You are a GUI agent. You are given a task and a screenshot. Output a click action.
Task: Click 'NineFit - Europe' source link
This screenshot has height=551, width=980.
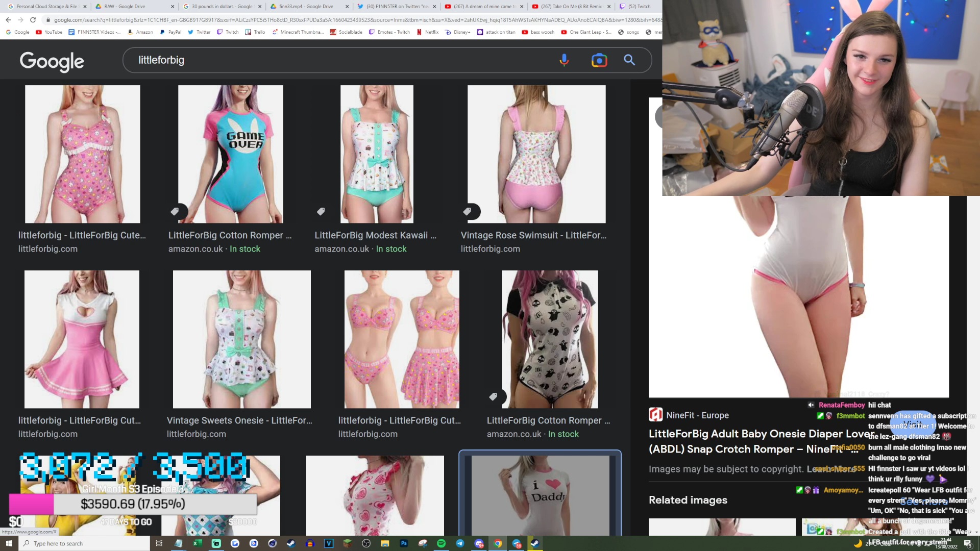pos(697,415)
